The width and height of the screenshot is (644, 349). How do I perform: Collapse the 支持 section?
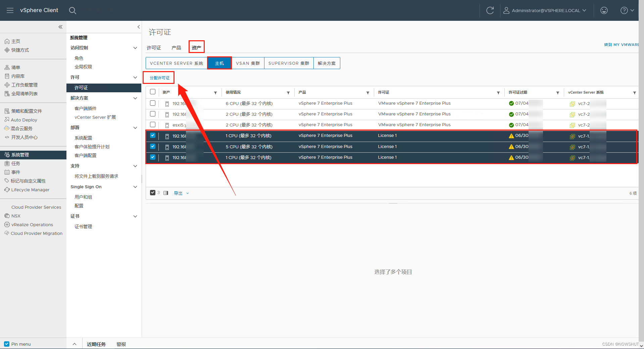point(135,166)
